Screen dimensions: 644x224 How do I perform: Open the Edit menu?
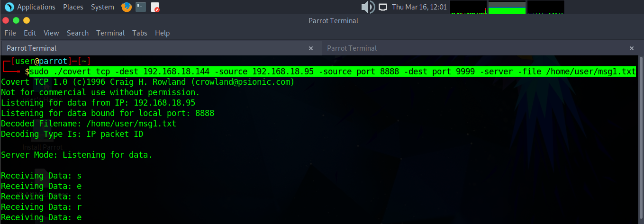[x=30, y=33]
